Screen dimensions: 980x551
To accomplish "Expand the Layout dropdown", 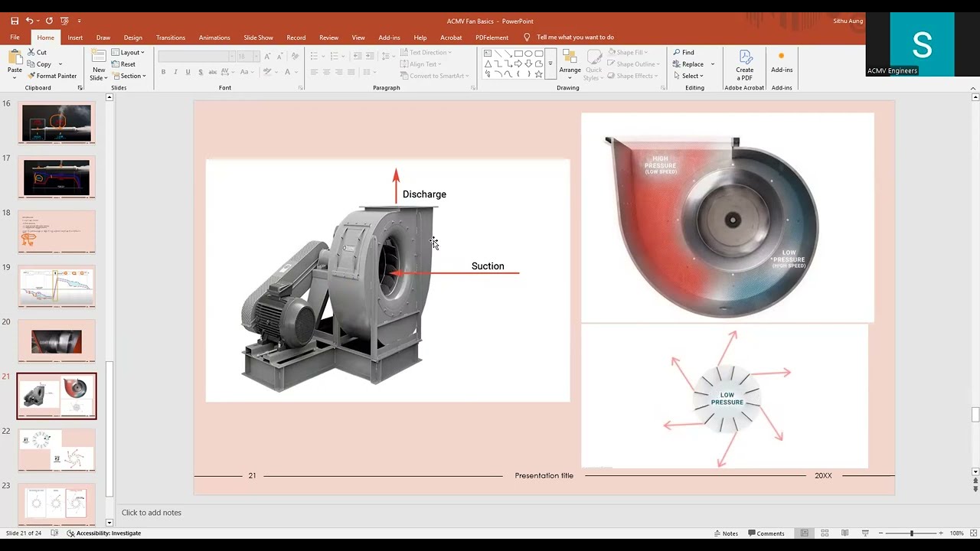I will click(x=128, y=52).
